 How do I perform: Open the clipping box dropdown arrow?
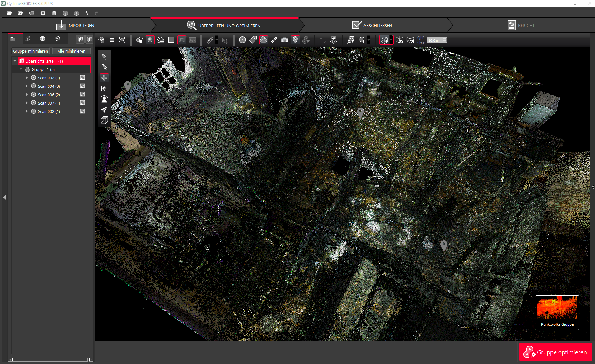391,40
